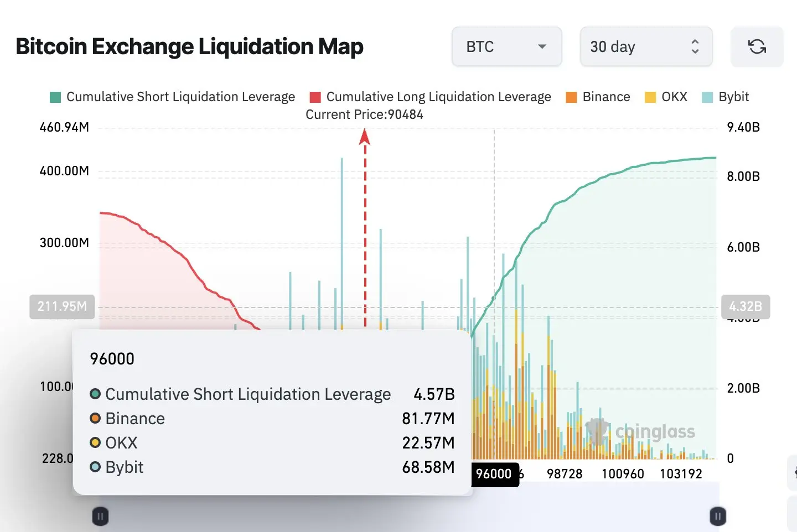This screenshot has width=797, height=532.
Task: Click the red Cumulative Long legend swatch
Action: 315,97
